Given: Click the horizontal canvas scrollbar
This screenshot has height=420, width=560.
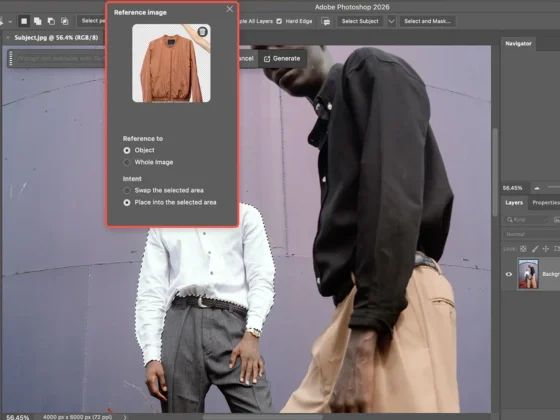Looking at the screenshot, I should click(x=262, y=416).
